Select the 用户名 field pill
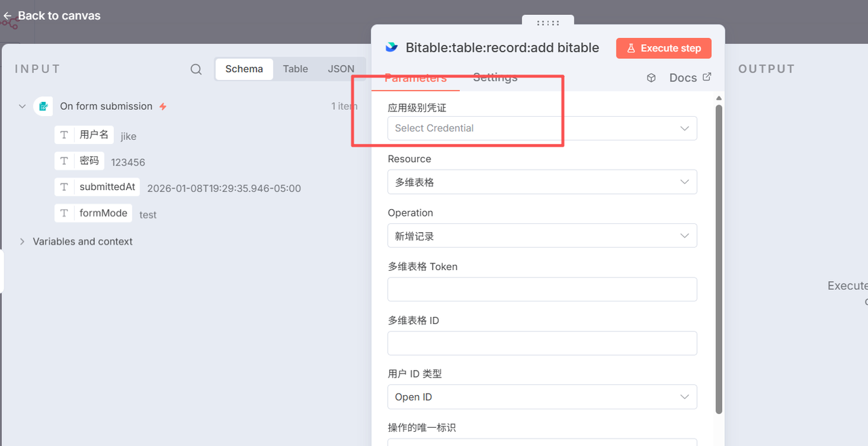The width and height of the screenshot is (868, 446). tap(84, 135)
